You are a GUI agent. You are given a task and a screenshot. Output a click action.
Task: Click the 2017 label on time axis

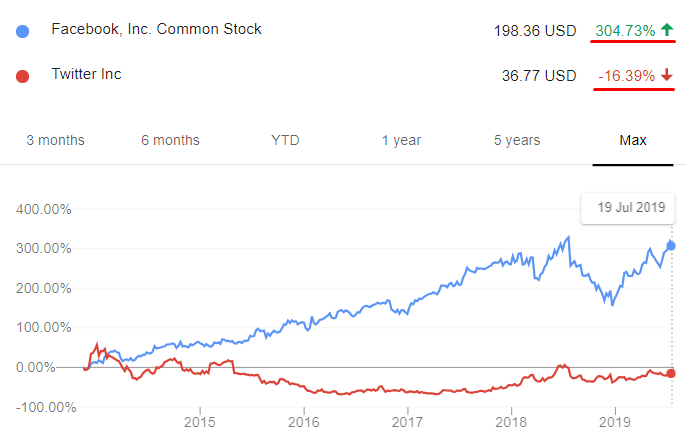407,422
